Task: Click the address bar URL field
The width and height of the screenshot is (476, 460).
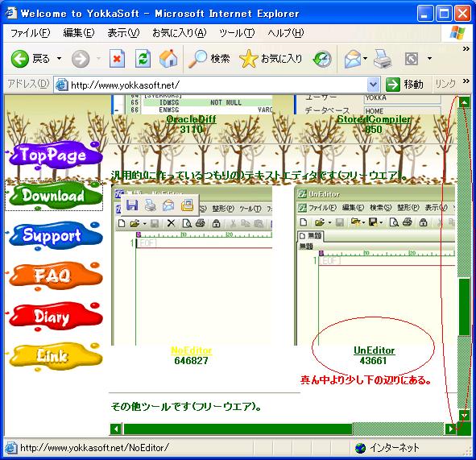Action: tap(217, 85)
